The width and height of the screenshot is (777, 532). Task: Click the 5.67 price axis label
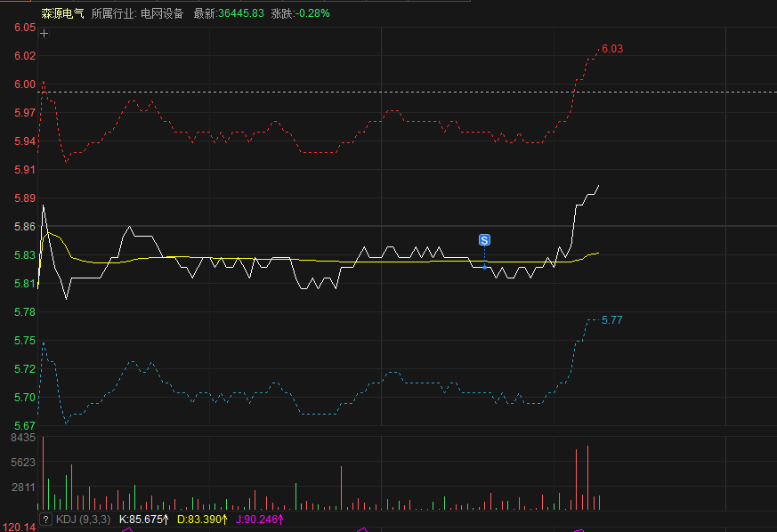tap(25, 425)
